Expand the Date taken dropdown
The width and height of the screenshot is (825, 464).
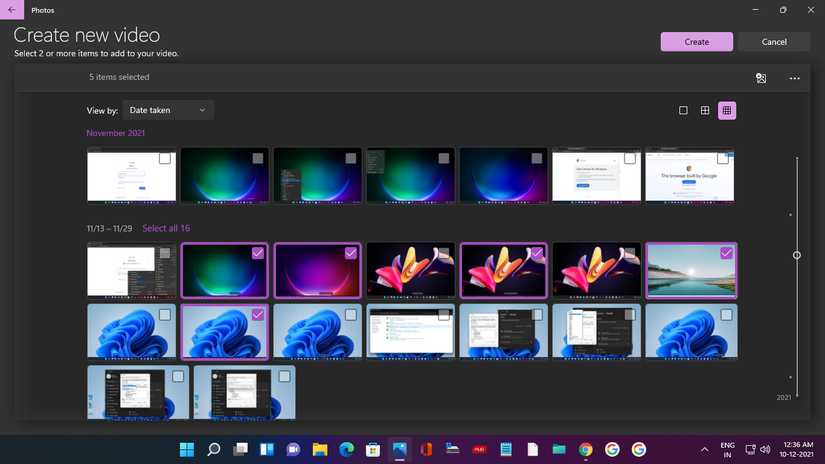pos(168,110)
